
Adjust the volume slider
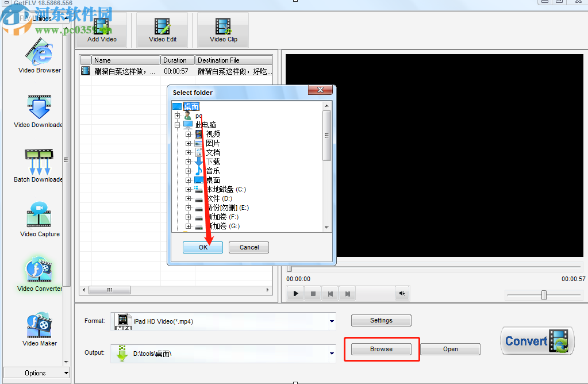pos(543,294)
